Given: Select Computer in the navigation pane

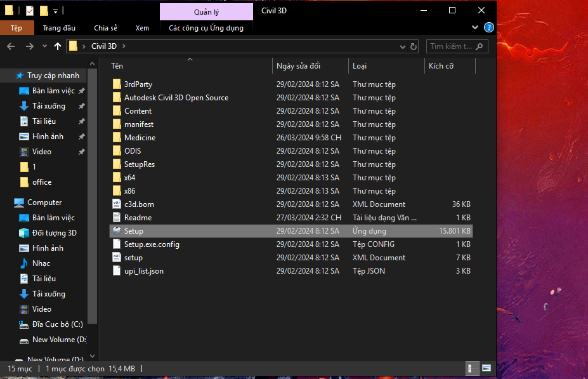Looking at the screenshot, I should 44,203.
